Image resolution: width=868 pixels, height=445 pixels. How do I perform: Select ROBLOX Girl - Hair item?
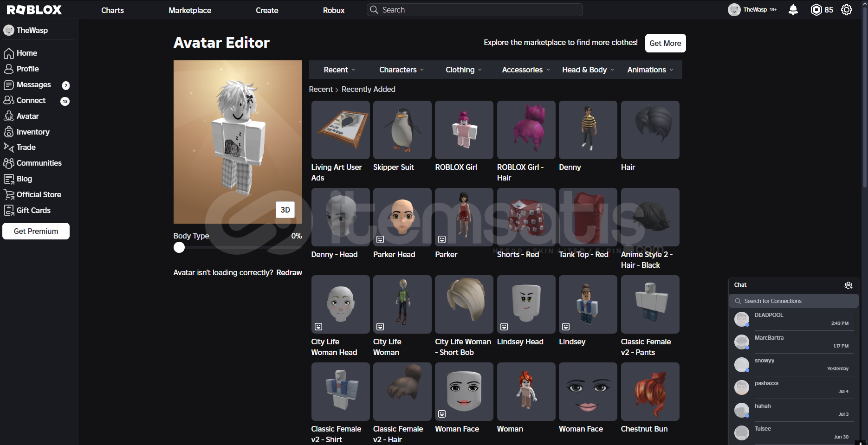(526, 142)
